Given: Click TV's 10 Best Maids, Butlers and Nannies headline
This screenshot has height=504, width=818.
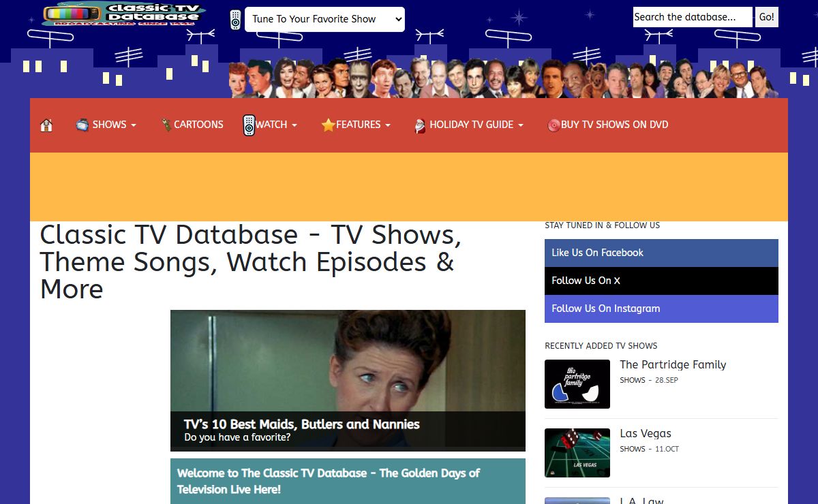Looking at the screenshot, I should 302,424.
